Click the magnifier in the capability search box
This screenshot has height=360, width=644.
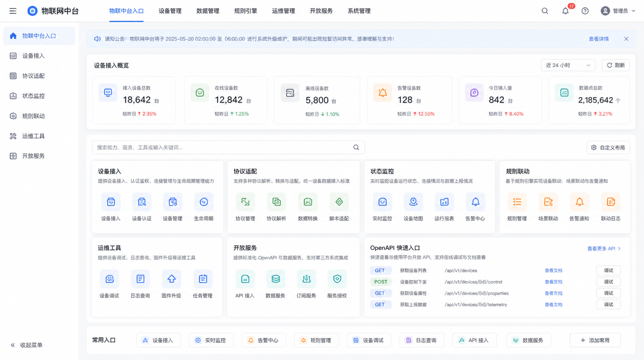(356, 147)
